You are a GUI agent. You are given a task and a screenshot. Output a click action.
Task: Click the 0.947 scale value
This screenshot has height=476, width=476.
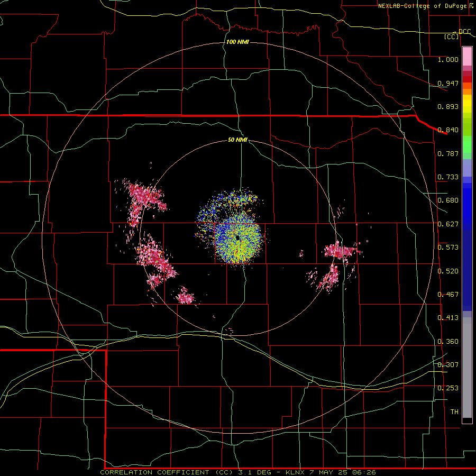point(448,83)
